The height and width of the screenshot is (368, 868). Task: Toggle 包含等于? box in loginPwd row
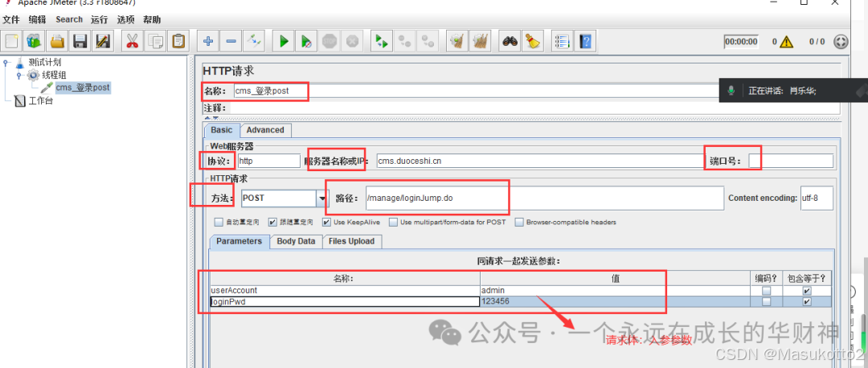point(807,301)
